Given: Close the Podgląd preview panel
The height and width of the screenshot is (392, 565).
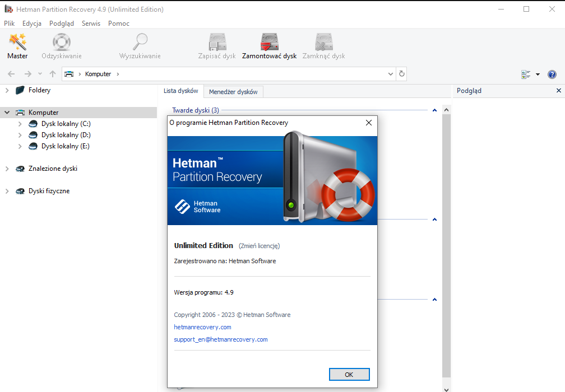Looking at the screenshot, I should tap(558, 90).
